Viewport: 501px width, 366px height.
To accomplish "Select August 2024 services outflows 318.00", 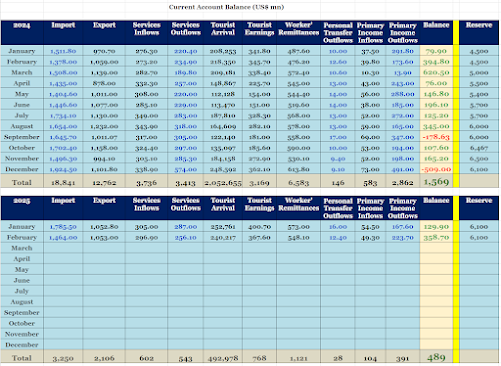I will (x=185, y=126).
